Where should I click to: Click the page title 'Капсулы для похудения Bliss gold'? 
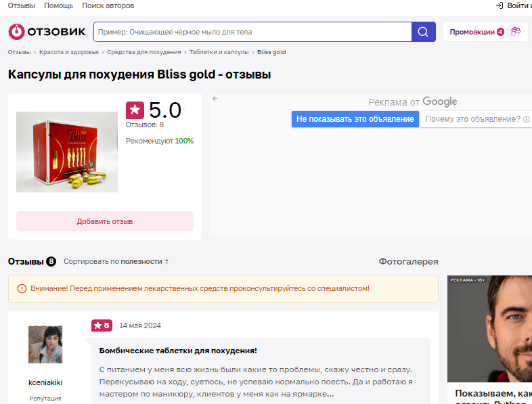[139, 74]
